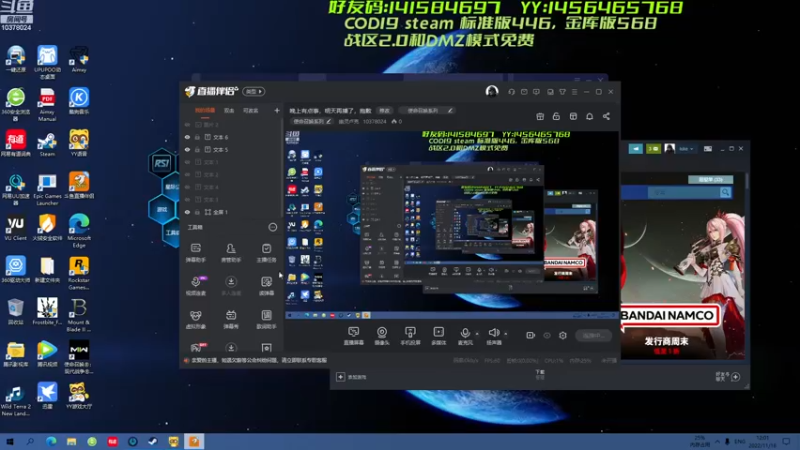The height and width of the screenshot is (450, 800).
Task: Toggle visibility eye for 文本 4 source
Action: (187, 187)
